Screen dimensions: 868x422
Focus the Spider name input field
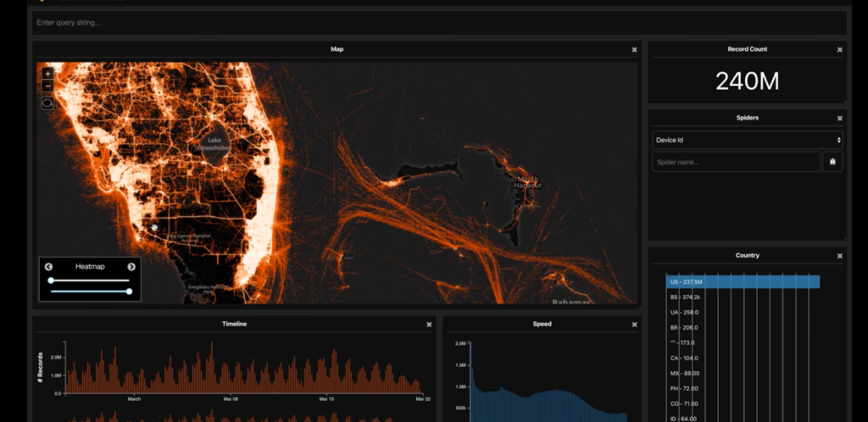pos(737,162)
